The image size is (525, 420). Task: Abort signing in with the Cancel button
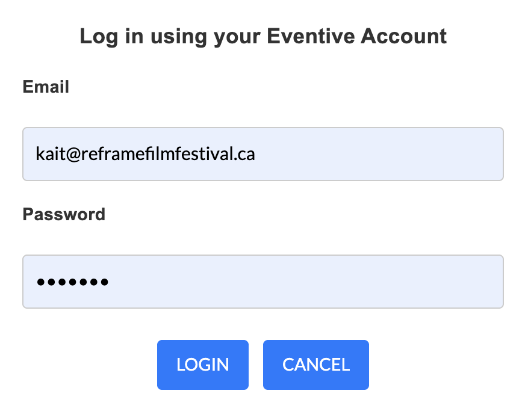(315, 365)
